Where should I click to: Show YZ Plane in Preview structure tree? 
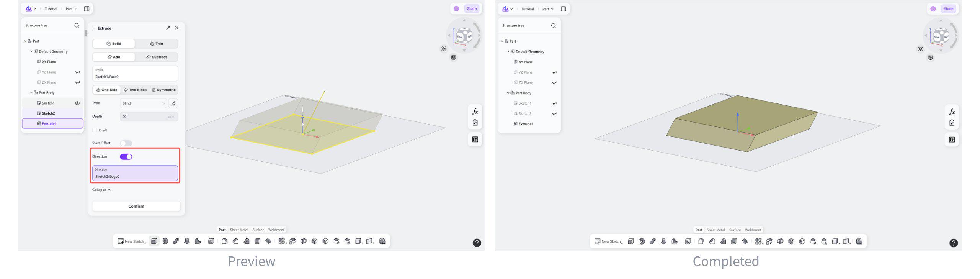coord(77,72)
